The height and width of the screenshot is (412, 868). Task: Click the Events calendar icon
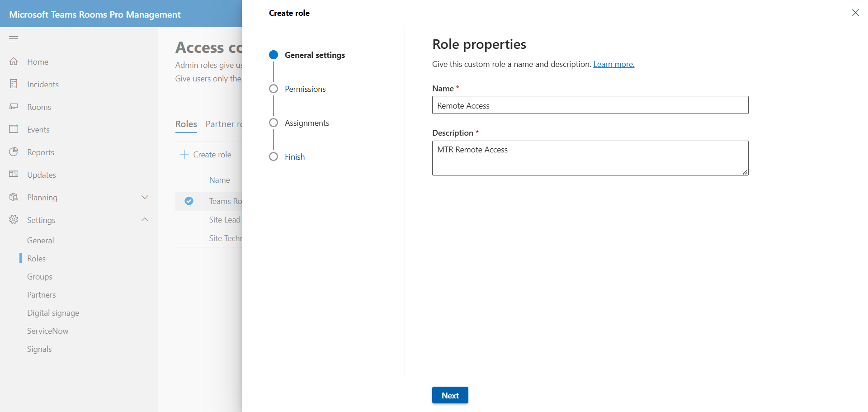click(14, 129)
